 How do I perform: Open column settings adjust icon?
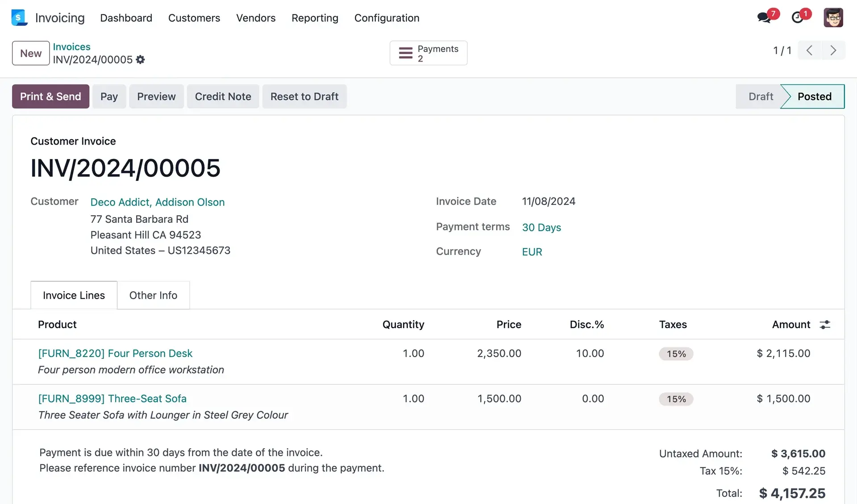point(825,325)
